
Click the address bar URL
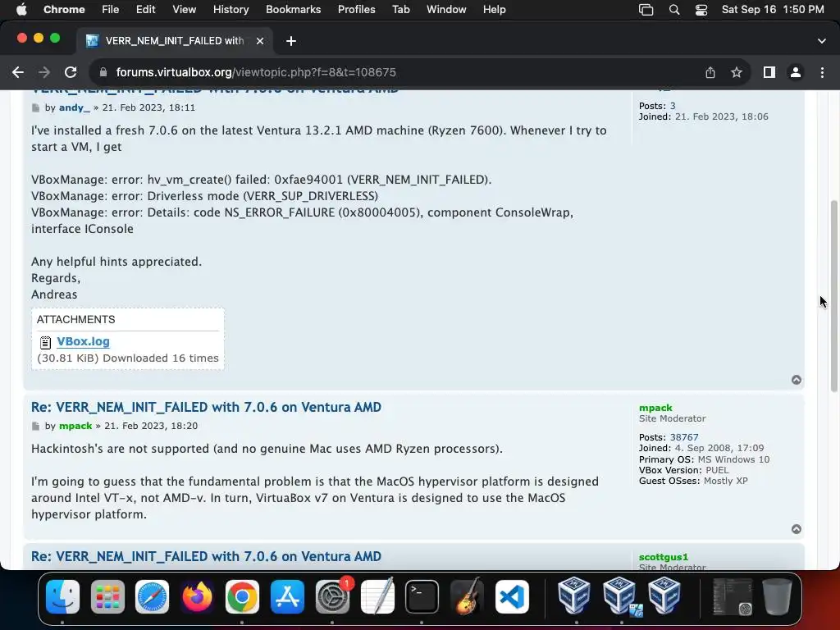coord(256,72)
